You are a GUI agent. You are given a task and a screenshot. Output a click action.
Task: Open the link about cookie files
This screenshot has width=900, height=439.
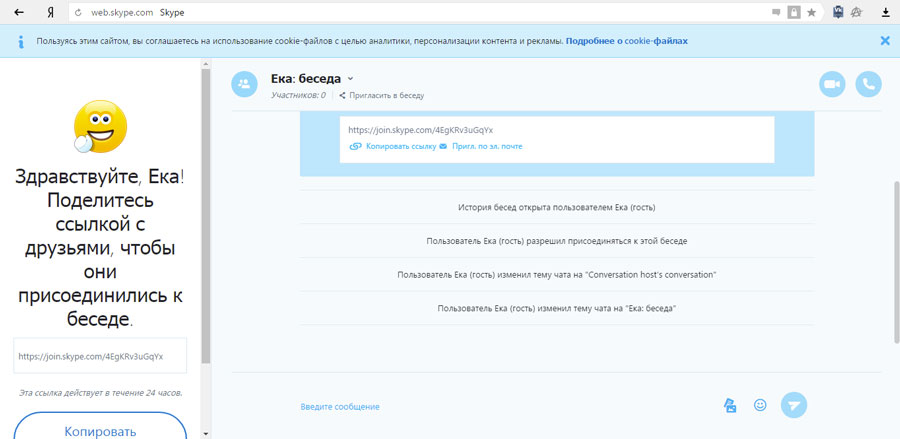(627, 41)
